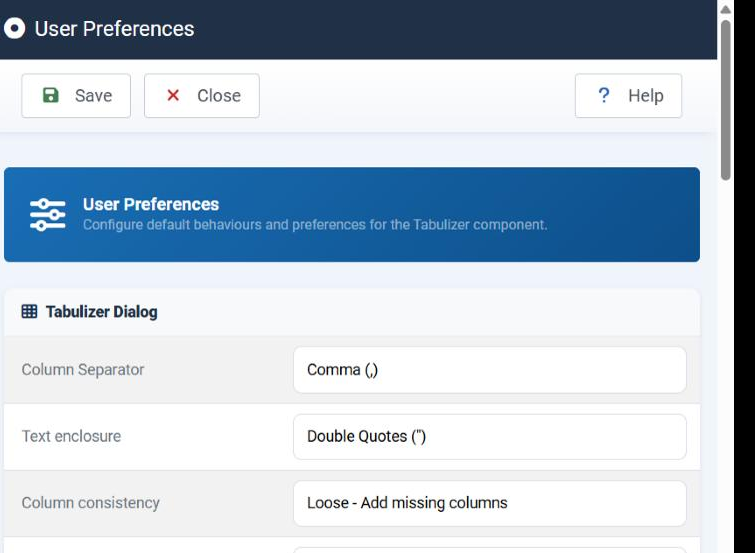Click the red X close icon

pos(173,95)
